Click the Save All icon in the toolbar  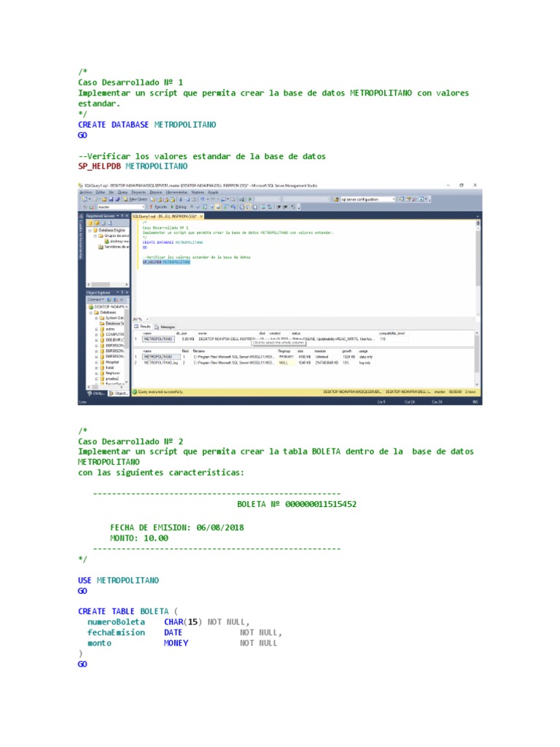[117, 200]
